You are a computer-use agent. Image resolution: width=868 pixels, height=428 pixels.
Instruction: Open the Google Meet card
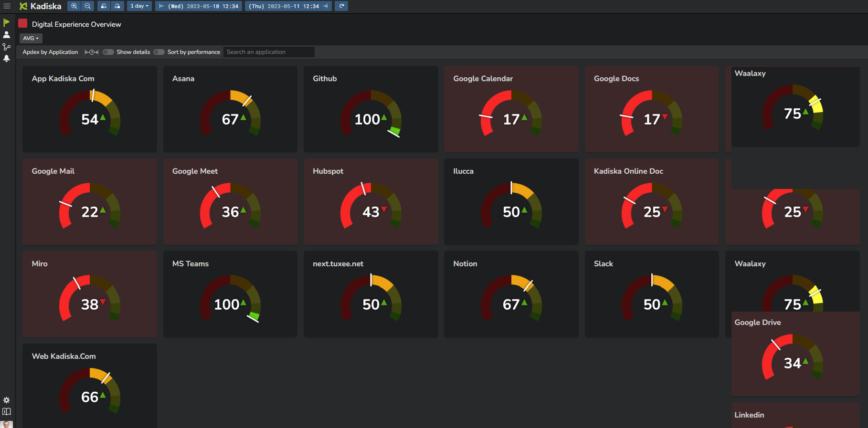[230, 202]
